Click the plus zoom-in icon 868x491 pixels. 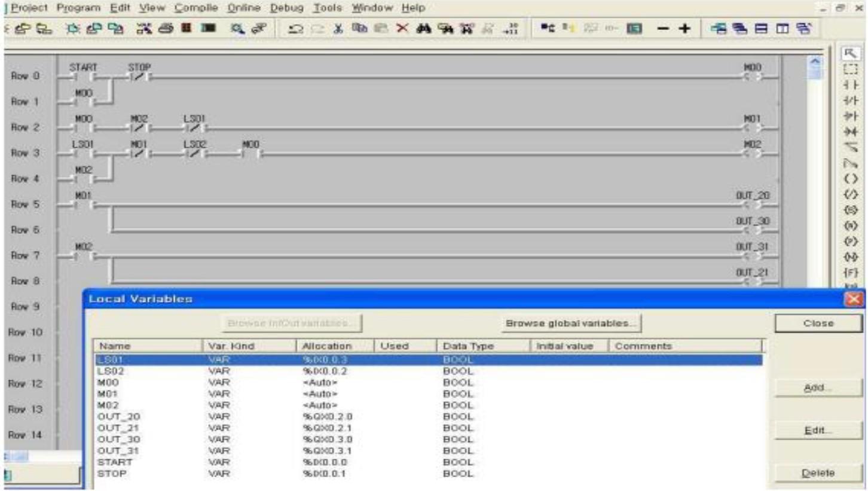coord(684,29)
